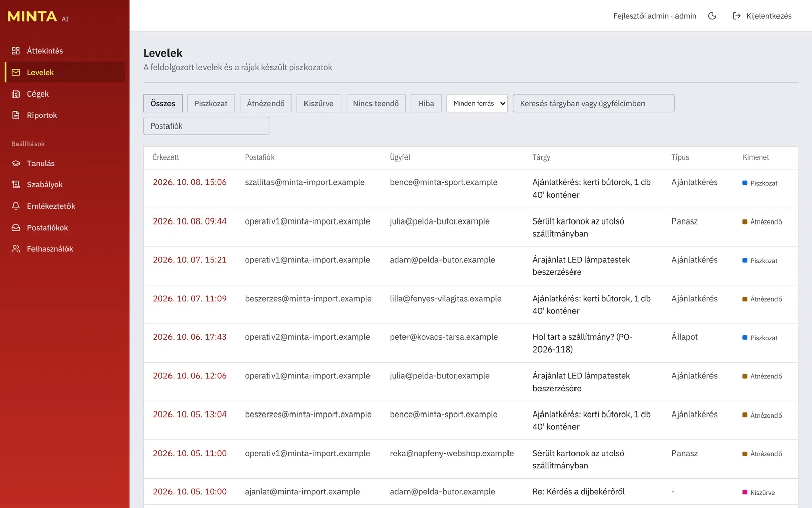Select the Kiszűrve filter tab
This screenshot has height=508, width=812.
pyautogui.click(x=319, y=103)
